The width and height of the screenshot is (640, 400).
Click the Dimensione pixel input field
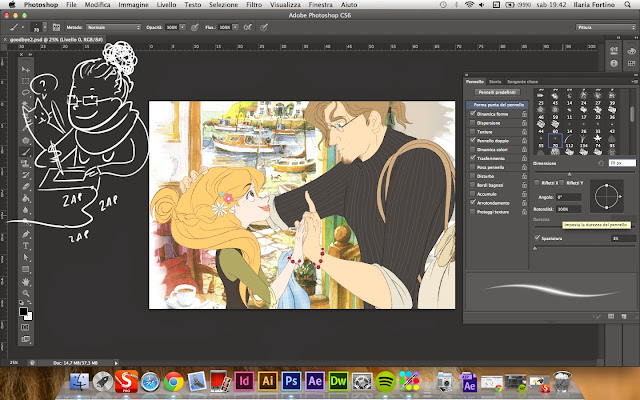pyautogui.click(x=622, y=163)
